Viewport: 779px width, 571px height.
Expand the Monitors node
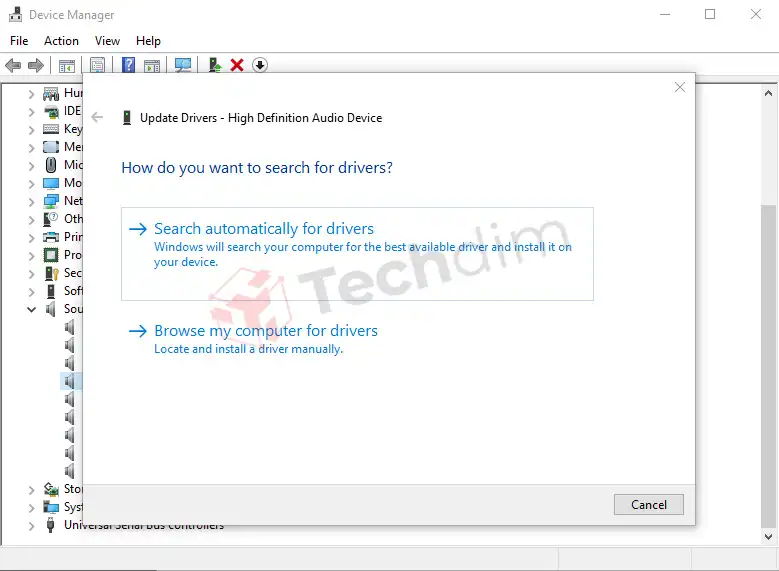[31, 184]
